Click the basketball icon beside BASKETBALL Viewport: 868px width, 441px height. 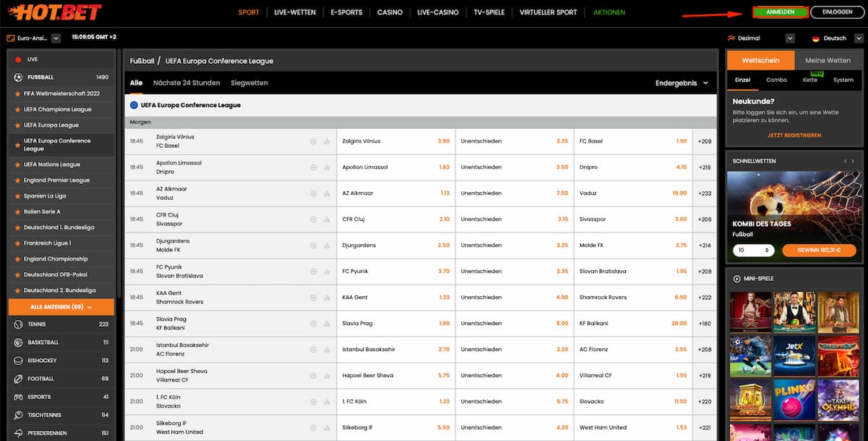[x=18, y=343]
